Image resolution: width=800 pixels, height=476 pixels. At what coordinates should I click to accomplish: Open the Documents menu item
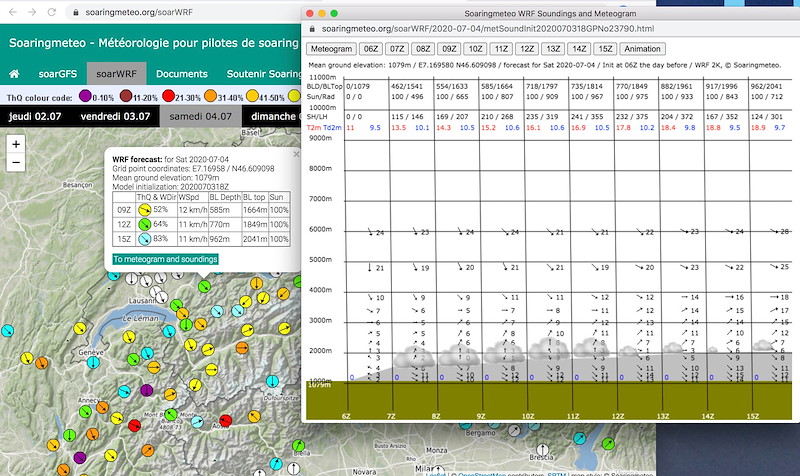(x=182, y=74)
